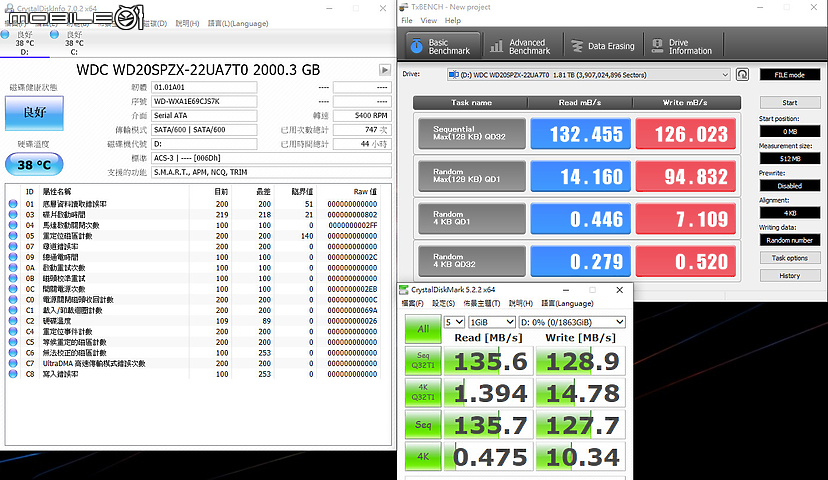Open the D: 0% drive dropdown in CrystalDiskMark
The width and height of the screenshot is (828, 480).
point(572,322)
